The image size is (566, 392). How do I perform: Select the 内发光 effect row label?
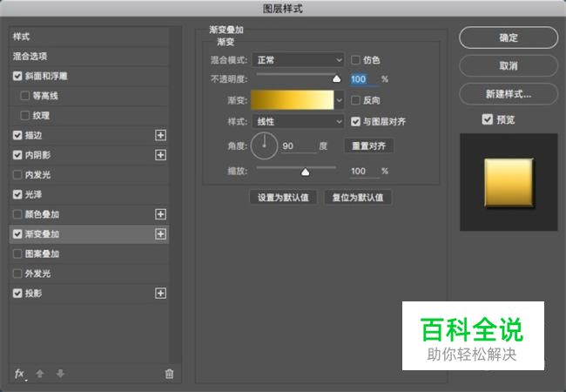pyautogui.click(x=37, y=175)
